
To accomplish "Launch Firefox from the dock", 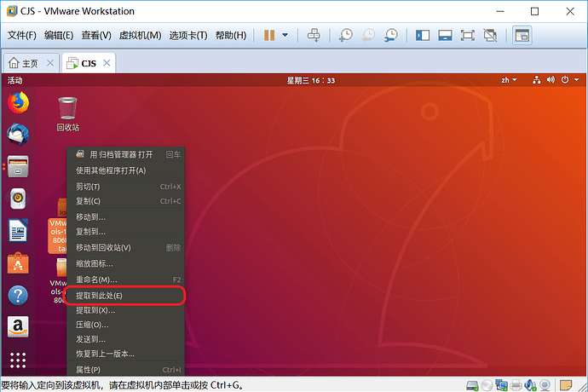I will pos(18,103).
